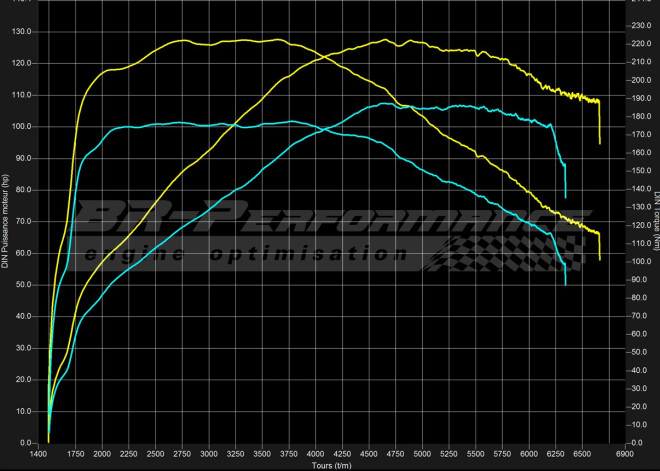Viewport: 660px width, 471px height.
Task: Click the yellow power curve peak
Action: tap(385, 40)
